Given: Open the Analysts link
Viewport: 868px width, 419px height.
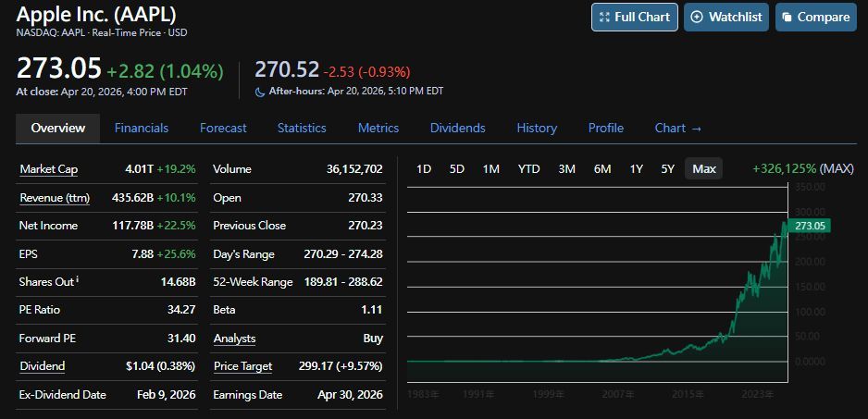Looking at the screenshot, I should [234, 339].
